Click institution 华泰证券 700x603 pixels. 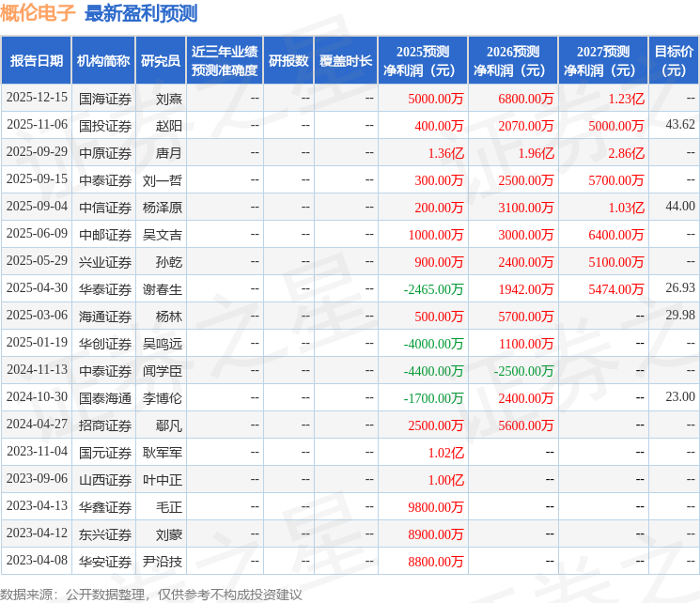tap(105, 289)
